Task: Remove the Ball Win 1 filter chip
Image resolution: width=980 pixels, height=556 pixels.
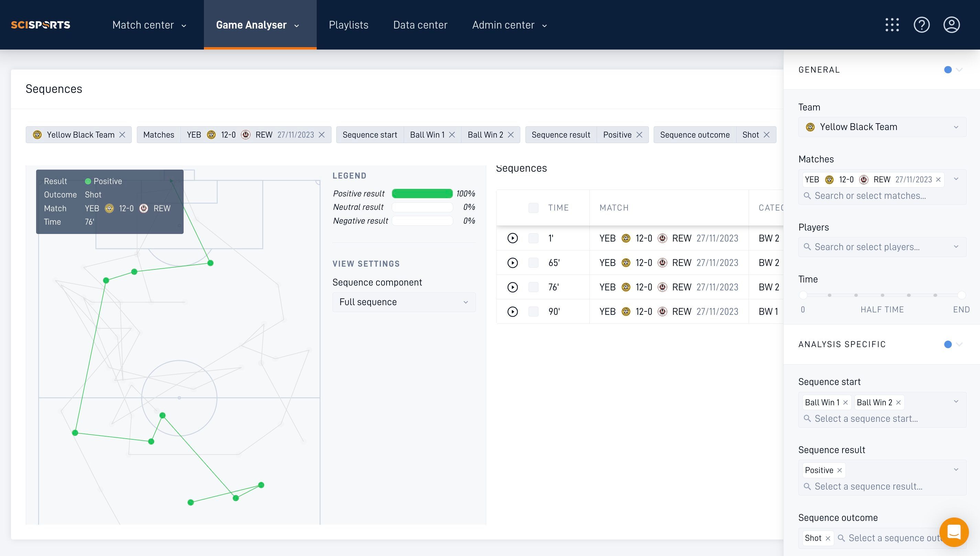Action: [452, 135]
